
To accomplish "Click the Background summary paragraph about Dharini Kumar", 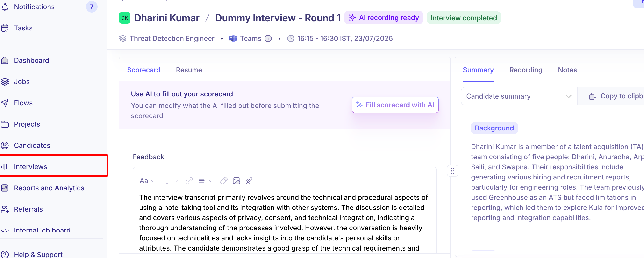I will coord(558,182).
